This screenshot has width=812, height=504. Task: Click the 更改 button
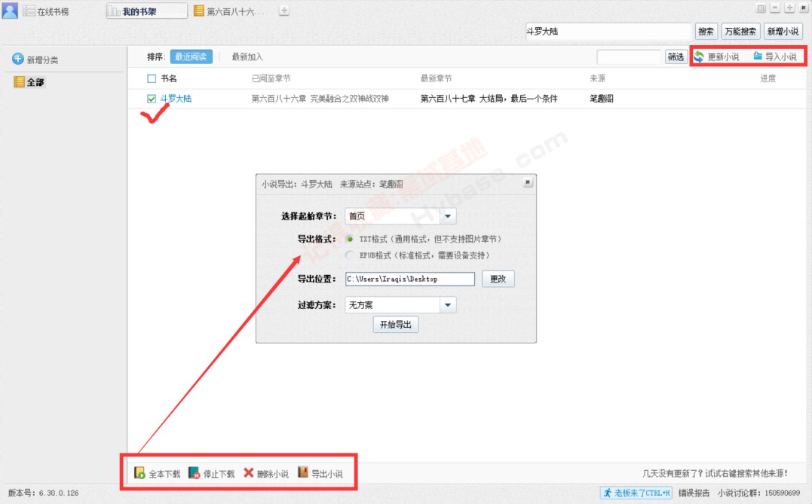[498, 279]
